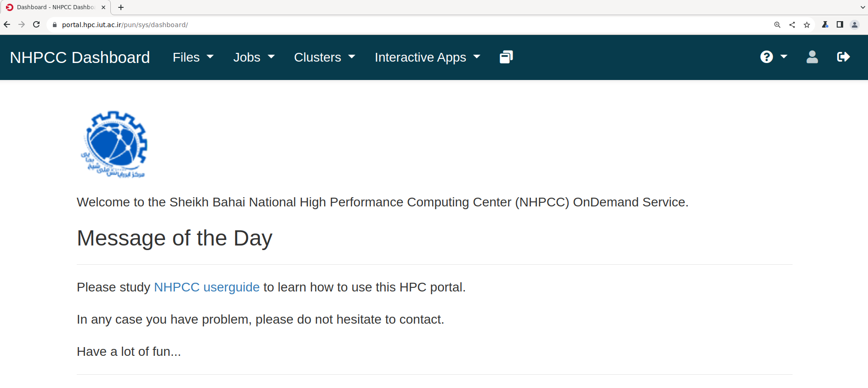
Task: Go back to previous page
Action: (x=7, y=25)
